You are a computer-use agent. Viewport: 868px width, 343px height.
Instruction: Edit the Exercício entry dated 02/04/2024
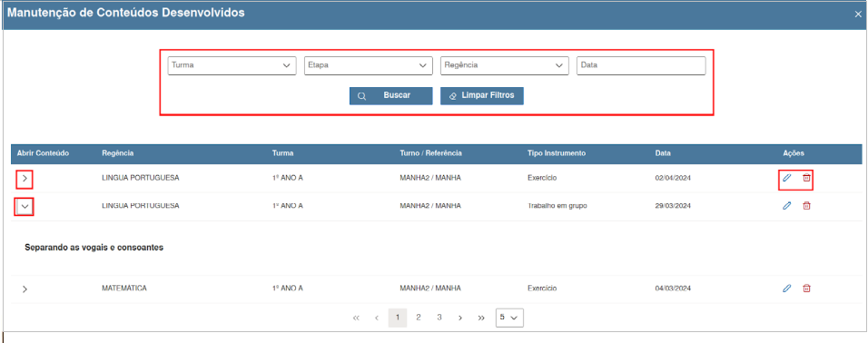point(786,178)
